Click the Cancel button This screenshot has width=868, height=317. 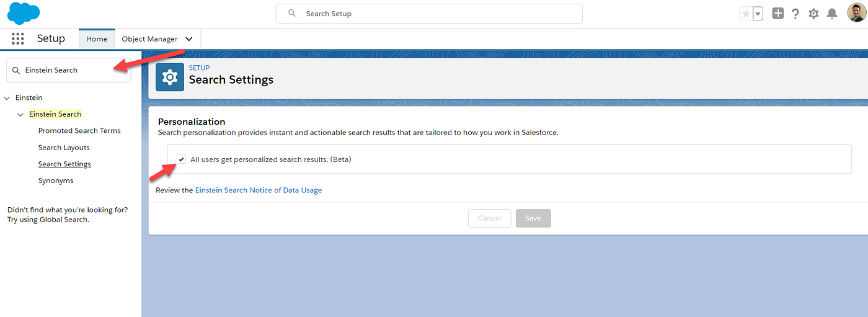tap(489, 218)
